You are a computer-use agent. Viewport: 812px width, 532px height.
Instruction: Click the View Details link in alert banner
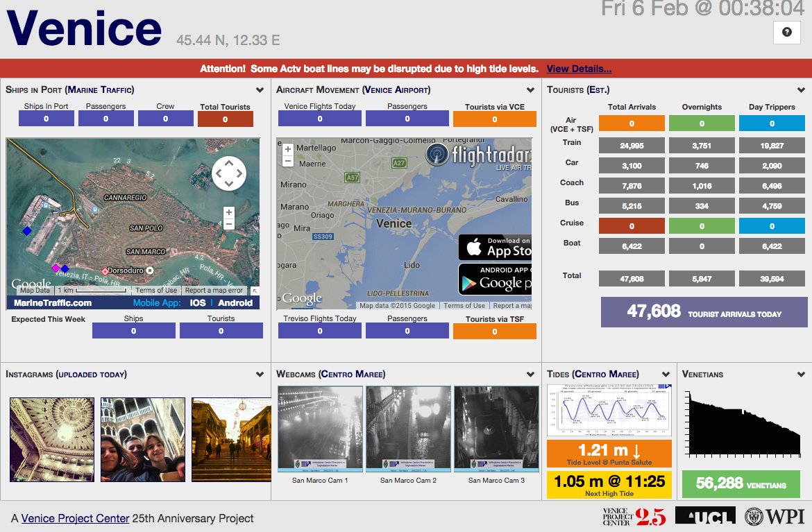(x=578, y=69)
